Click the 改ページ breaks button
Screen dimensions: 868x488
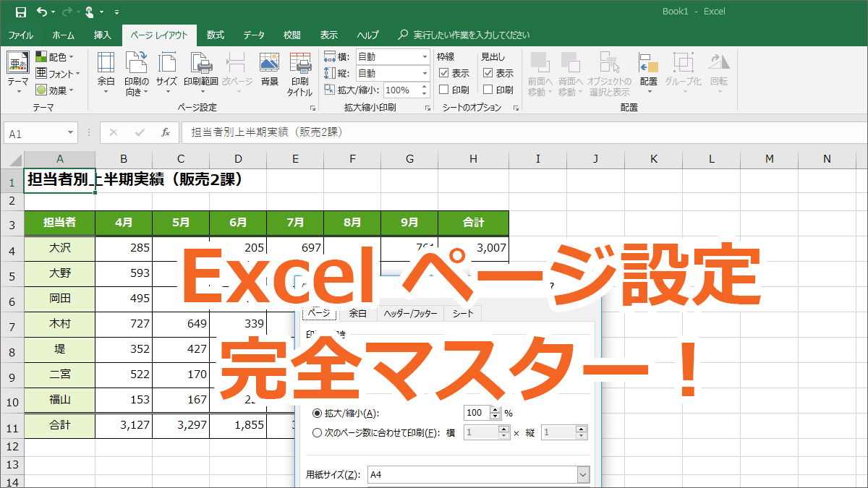[x=237, y=74]
